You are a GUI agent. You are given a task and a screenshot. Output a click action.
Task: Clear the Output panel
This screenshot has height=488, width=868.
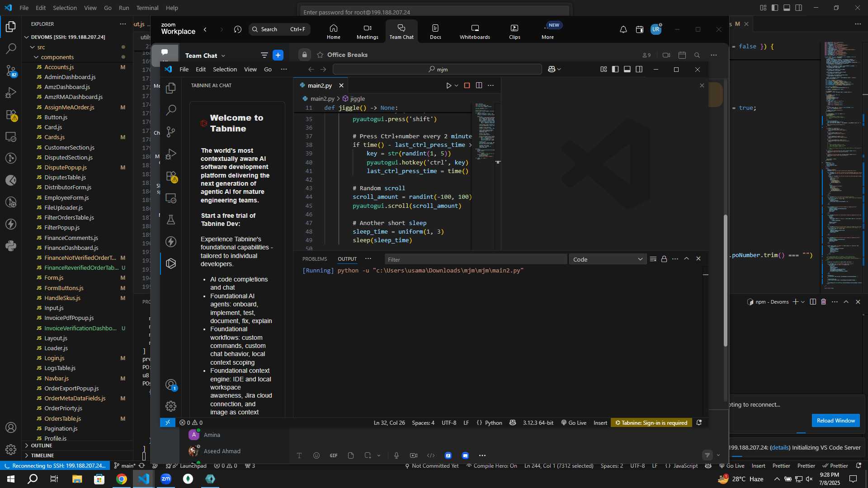coord(653,259)
